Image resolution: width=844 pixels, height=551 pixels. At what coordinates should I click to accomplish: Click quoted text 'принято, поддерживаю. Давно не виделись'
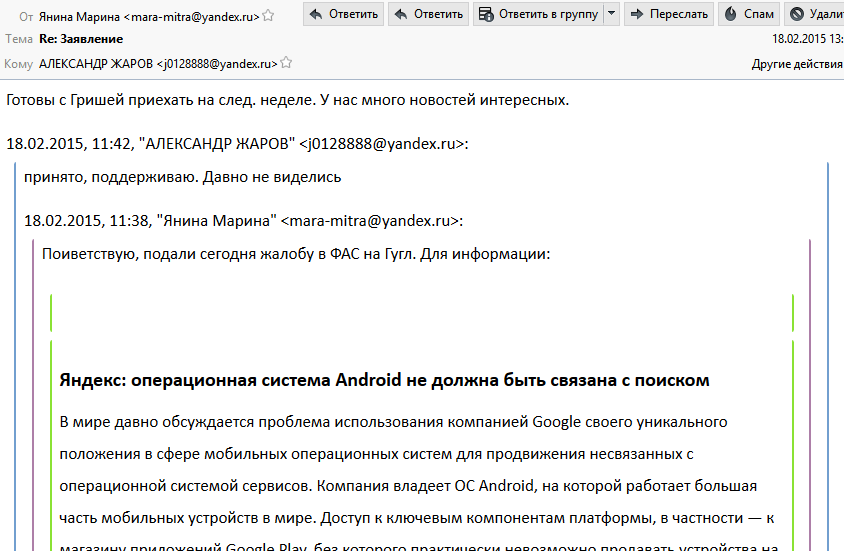(182, 177)
